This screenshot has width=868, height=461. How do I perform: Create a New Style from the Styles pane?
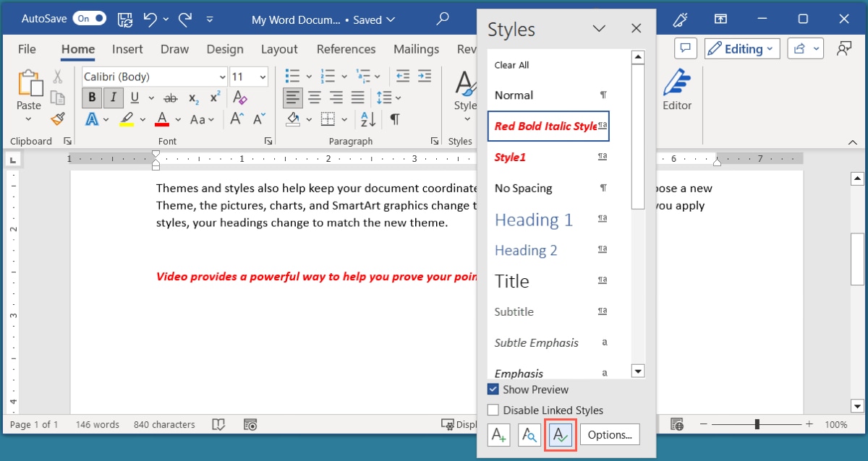tap(498, 434)
